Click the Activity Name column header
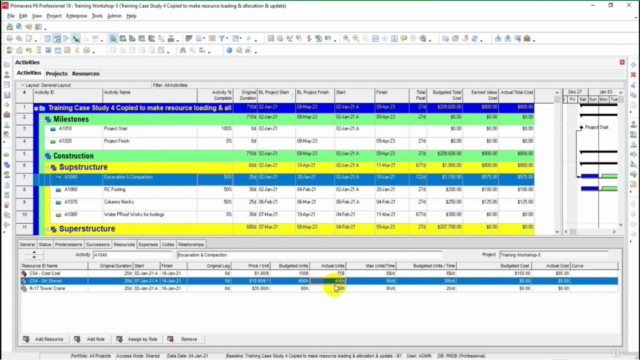 pyautogui.click(x=149, y=96)
